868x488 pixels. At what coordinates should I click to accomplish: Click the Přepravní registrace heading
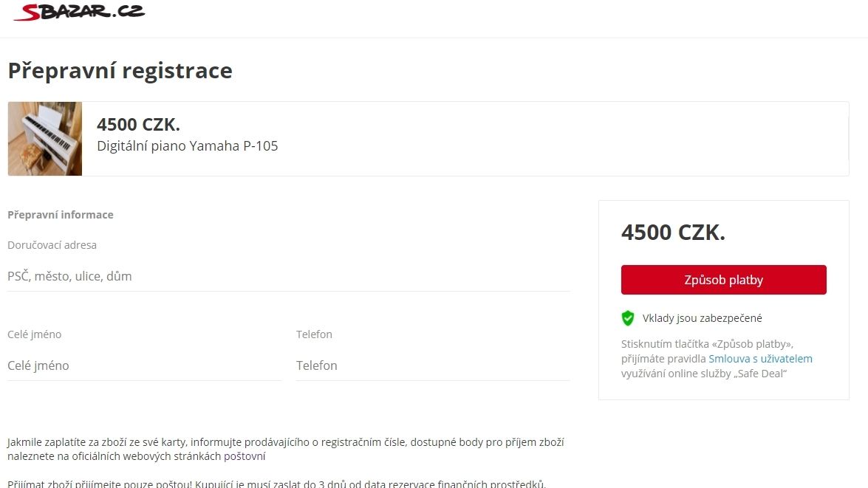click(120, 71)
